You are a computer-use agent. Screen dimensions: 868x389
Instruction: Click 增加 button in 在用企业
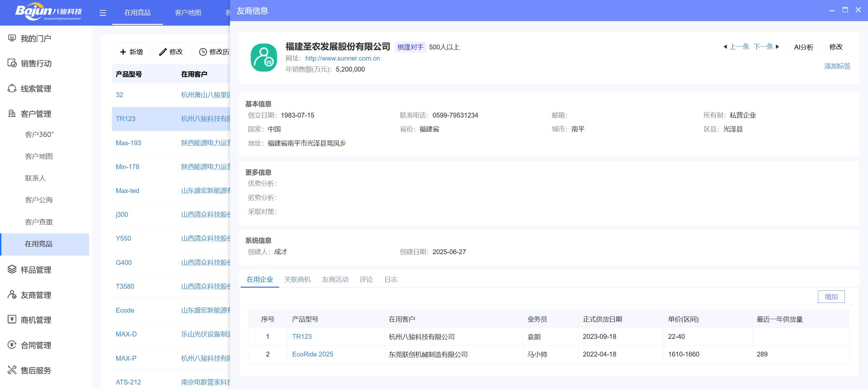pyautogui.click(x=831, y=297)
